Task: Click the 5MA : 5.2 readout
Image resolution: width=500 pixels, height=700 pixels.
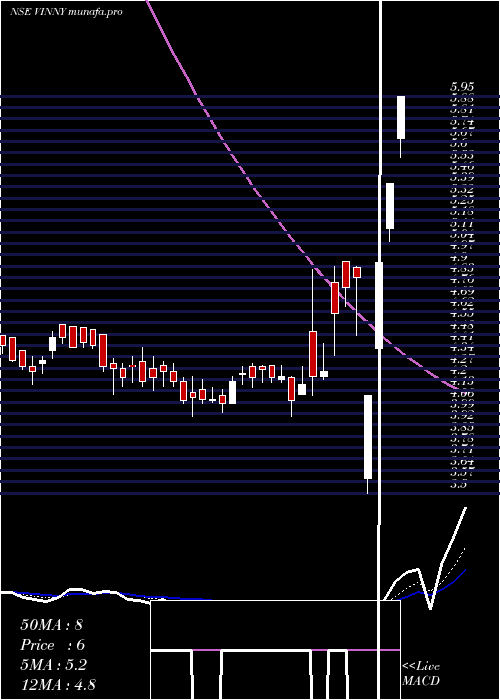Action: [x=53, y=665]
